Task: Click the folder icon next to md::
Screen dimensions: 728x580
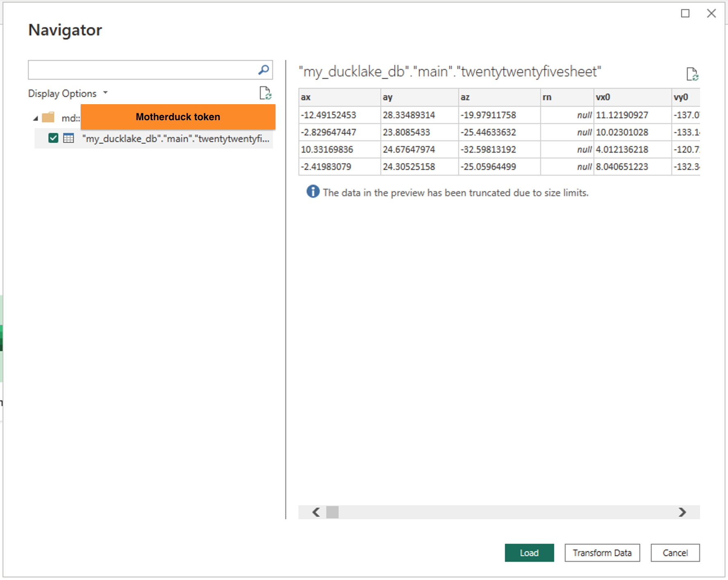Action: click(49, 117)
